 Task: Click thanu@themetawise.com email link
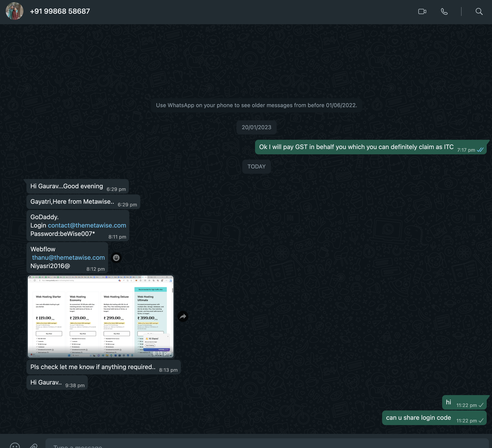tap(68, 258)
